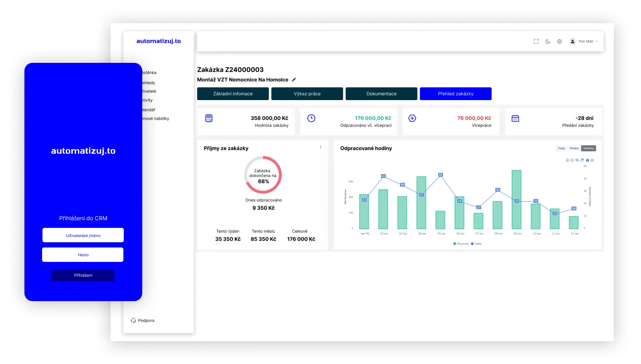Zoom out on the hours chart
Screen dimensions: 641x364
point(572,160)
